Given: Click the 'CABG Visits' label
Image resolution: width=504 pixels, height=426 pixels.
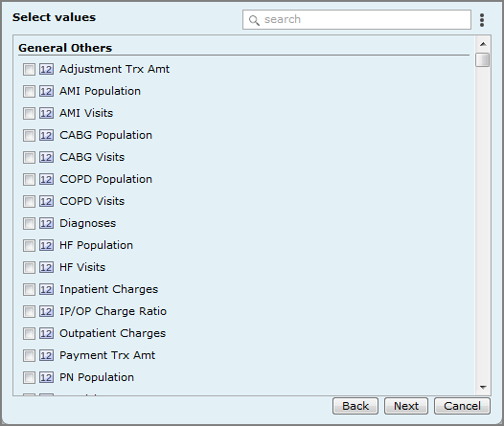Looking at the screenshot, I should click(92, 157).
